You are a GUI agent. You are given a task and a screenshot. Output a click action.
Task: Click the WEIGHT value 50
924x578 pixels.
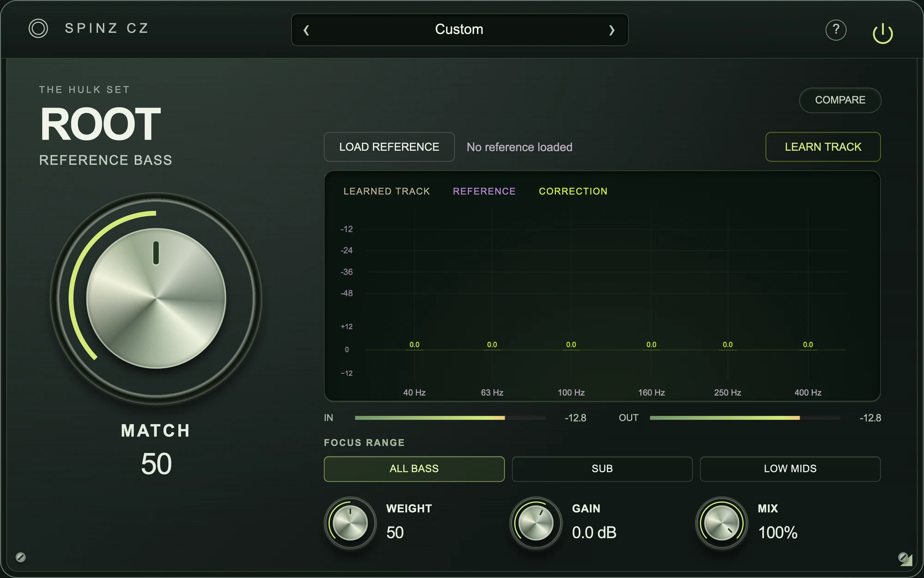pos(395,533)
